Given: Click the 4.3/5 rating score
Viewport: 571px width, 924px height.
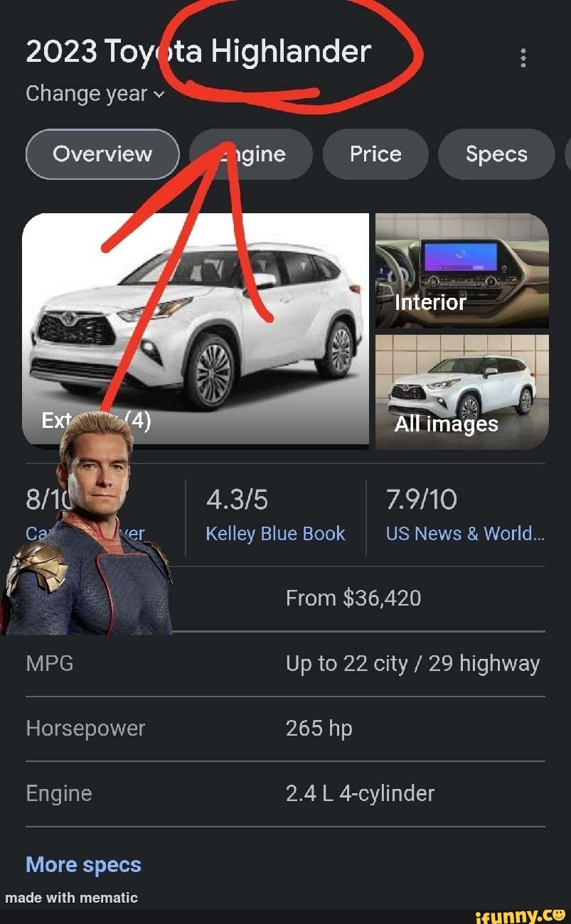Looking at the screenshot, I should [x=237, y=500].
